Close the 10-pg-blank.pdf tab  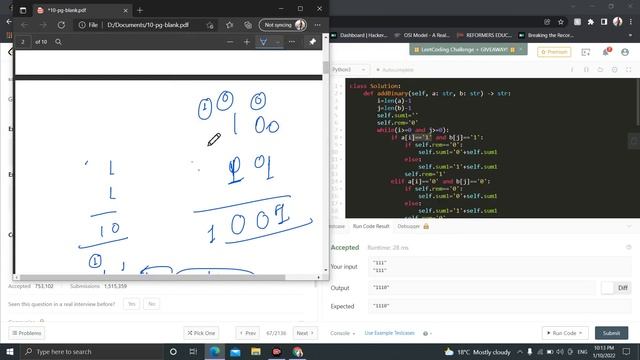click(125, 10)
